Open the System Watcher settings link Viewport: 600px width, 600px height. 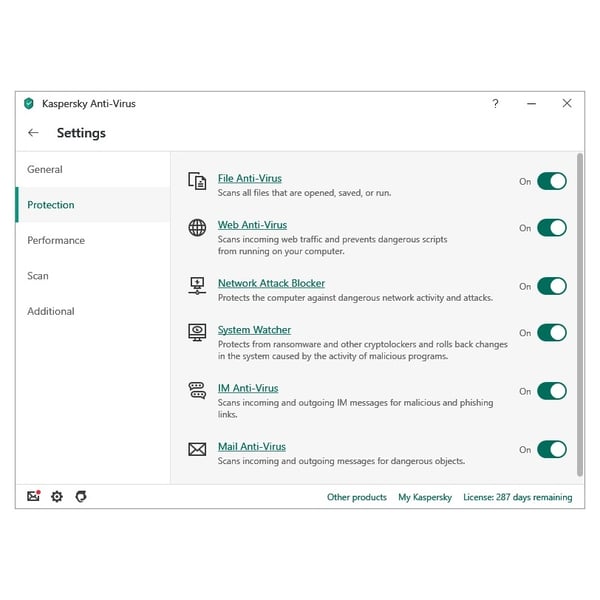point(254,330)
